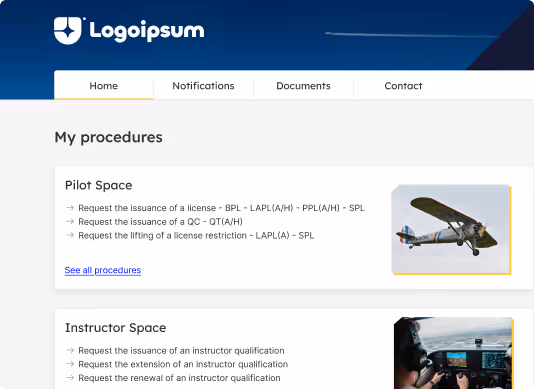Click arrow icon beside renewal of instructor qualification
Viewport: 534px width, 389px height.
click(70, 377)
